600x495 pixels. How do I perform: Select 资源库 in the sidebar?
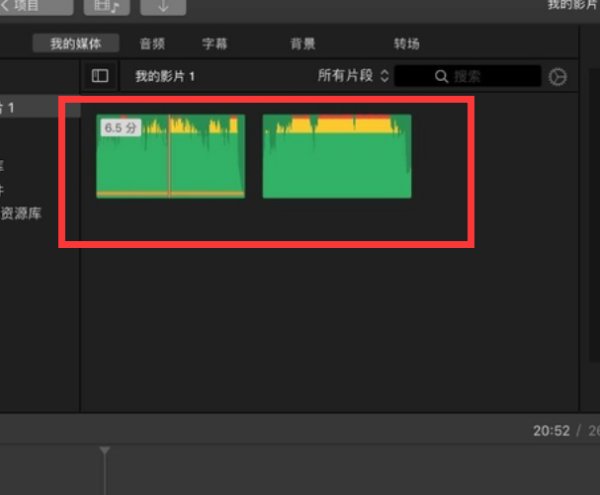[x=21, y=213]
